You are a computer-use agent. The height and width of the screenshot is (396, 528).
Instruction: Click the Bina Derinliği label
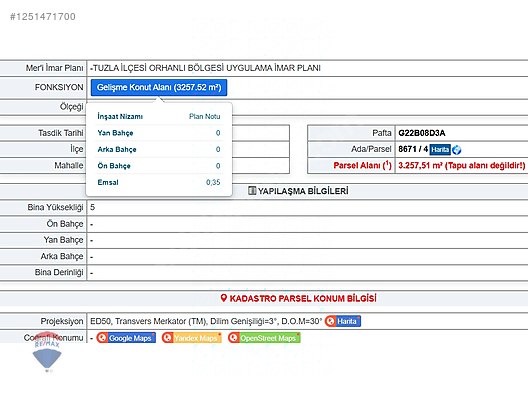click(59, 272)
